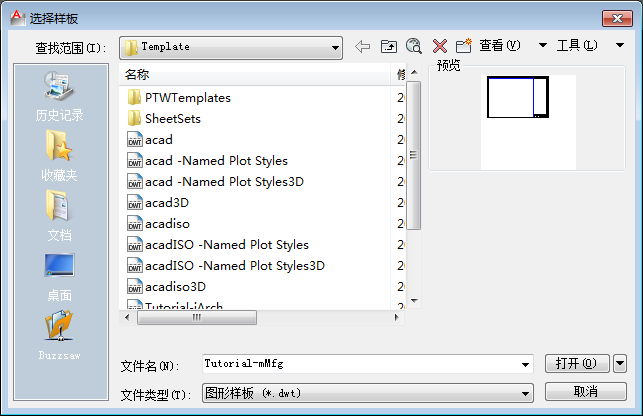The height and width of the screenshot is (416, 643).
Task: Click the Search the Web icon
Action: (x=414, y=46)
